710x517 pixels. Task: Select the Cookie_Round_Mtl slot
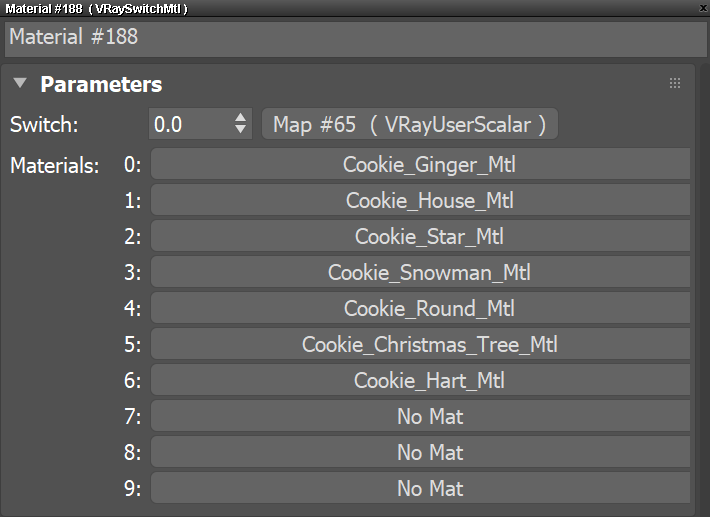420,308
